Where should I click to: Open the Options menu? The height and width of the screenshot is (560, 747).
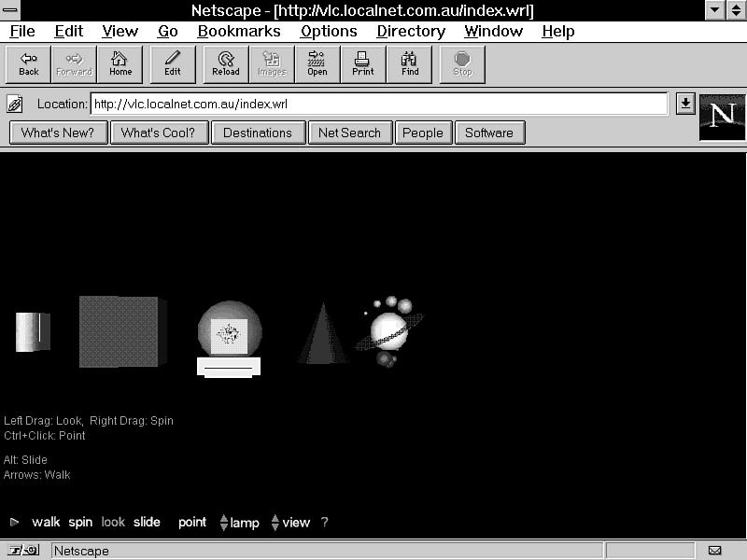[x=329, y=31]
